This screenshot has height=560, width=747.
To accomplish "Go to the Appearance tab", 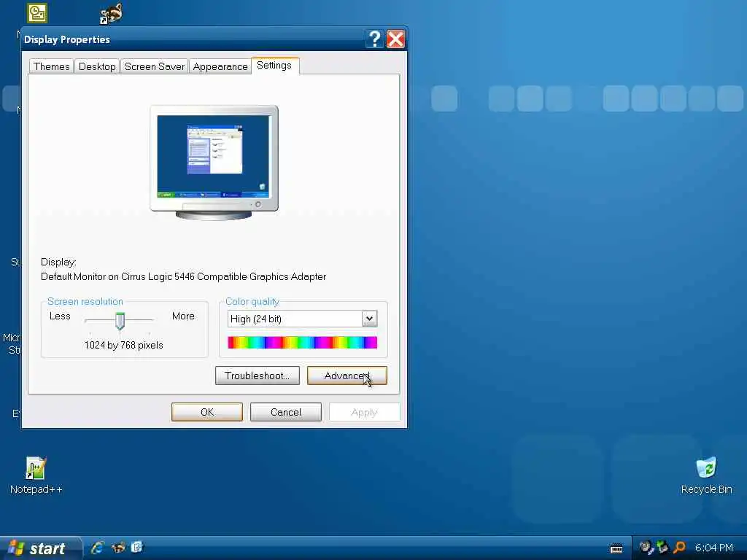I will (220, 66).
